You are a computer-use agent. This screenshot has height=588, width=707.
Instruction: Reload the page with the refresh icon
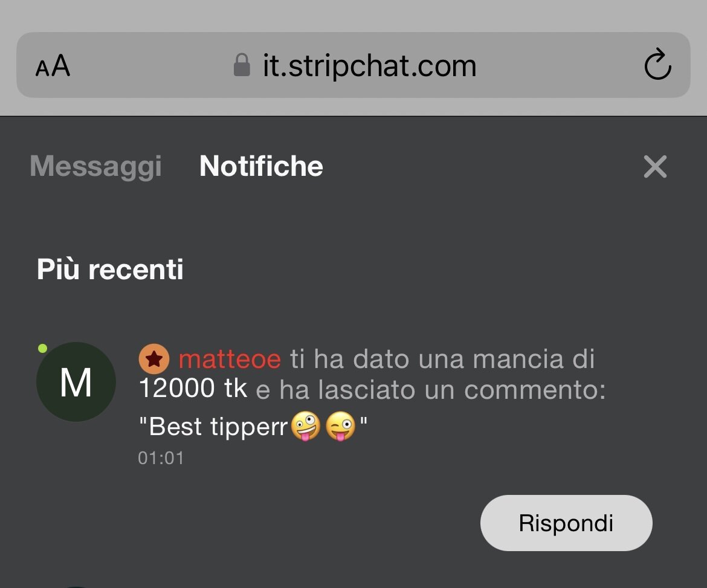(x=657, y=64)
